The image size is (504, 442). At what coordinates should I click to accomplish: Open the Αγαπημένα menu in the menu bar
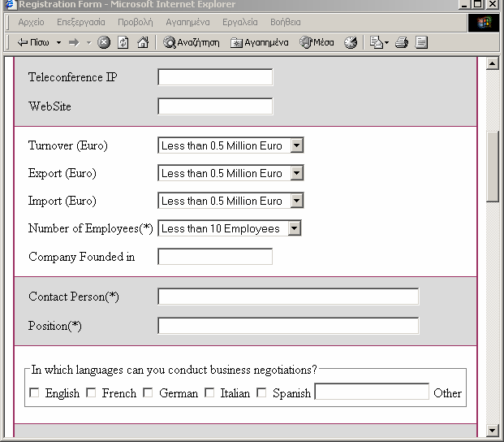click(x=187, y=22)
